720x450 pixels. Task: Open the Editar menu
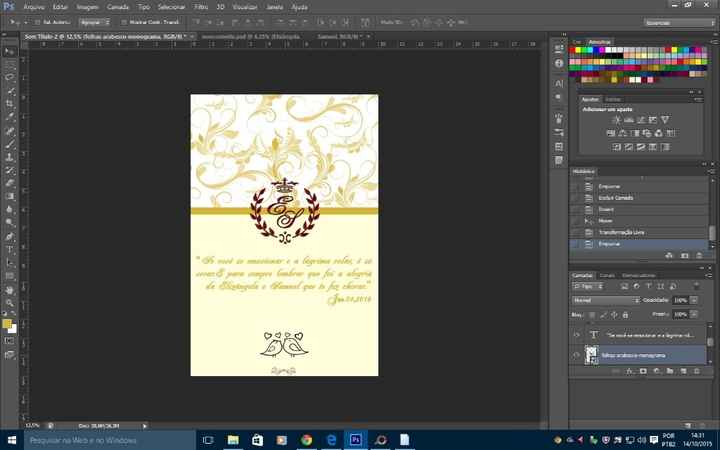60,7
